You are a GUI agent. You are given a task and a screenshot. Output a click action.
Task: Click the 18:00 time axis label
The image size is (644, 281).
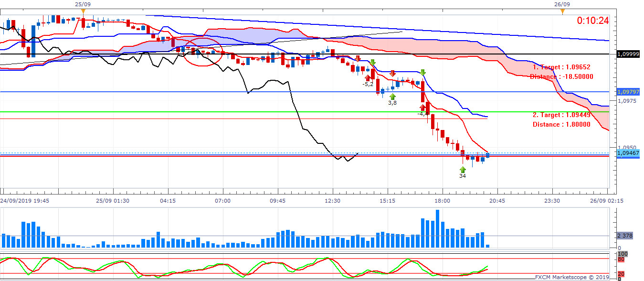(442, 201)
